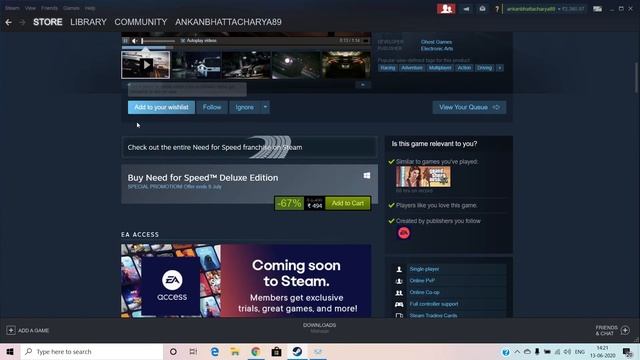Open the friends activity red icon
Viewport: 640px width, 360px height.
tap(446, 9)
